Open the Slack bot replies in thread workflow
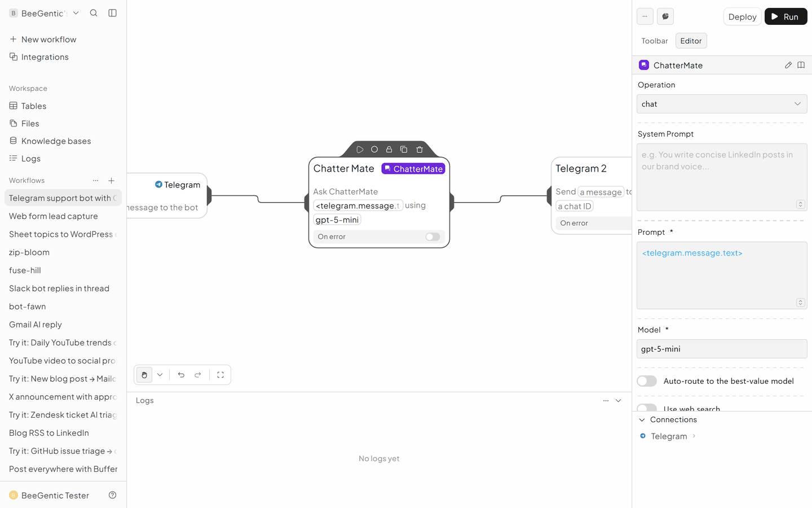Viewport: 812px width, 508px height. (x=63, y=288)
